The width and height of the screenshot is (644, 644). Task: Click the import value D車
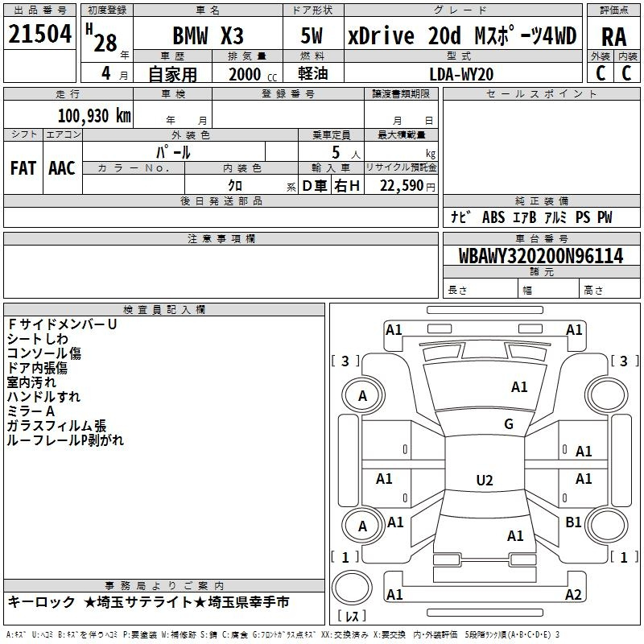coord(315,186)
